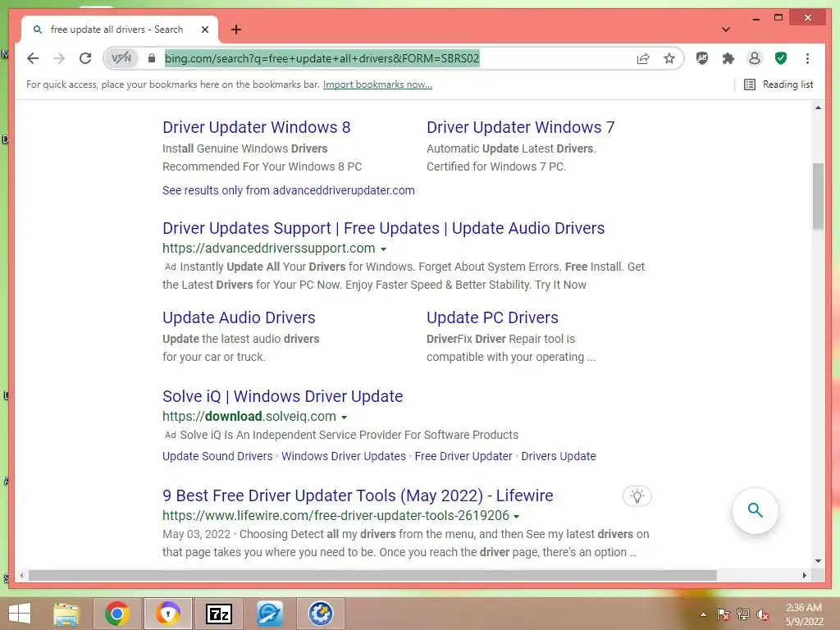Click the small 'Ad' label on advanceddriverssupport result
The height and width of the screenshot is (630, 840).
(x=171, y=267)
